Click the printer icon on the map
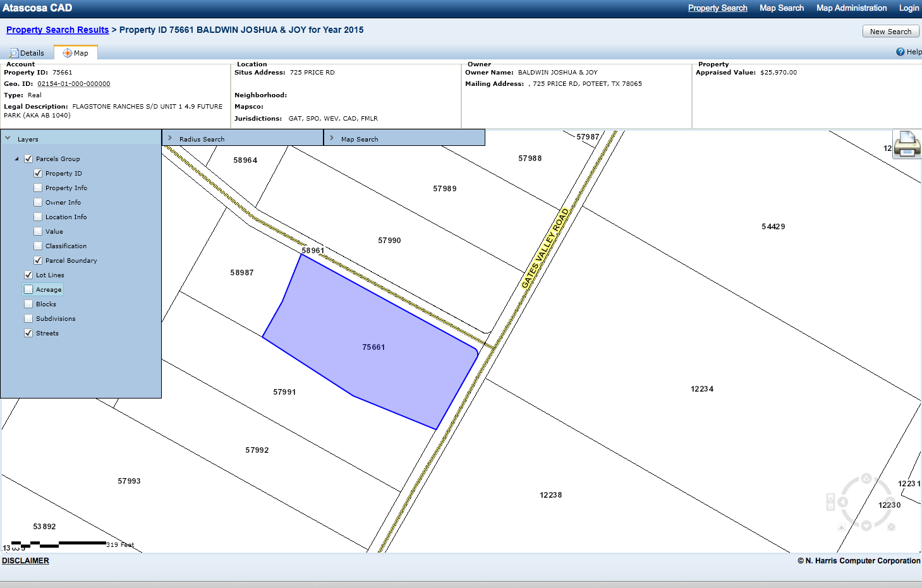The width and height of the screenshot is (922, 588). point(907,144)
